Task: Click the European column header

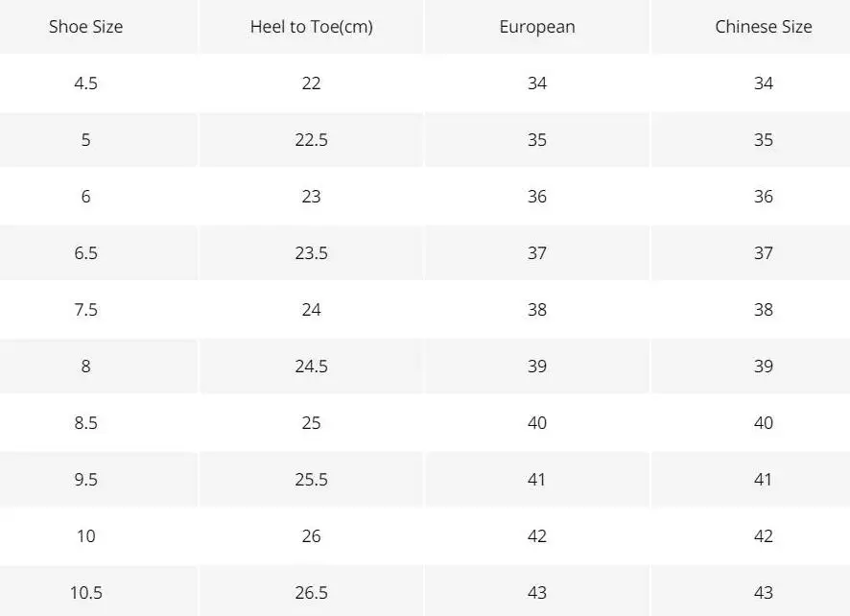Action: (x=537, y=27)
